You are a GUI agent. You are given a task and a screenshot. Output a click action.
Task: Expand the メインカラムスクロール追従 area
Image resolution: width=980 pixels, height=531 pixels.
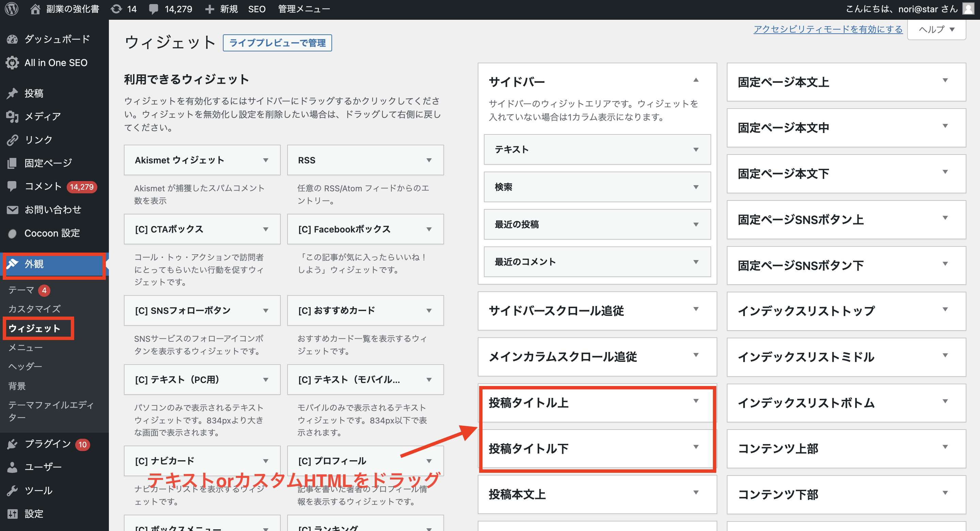pyautogui.click(x=696, y=355)
